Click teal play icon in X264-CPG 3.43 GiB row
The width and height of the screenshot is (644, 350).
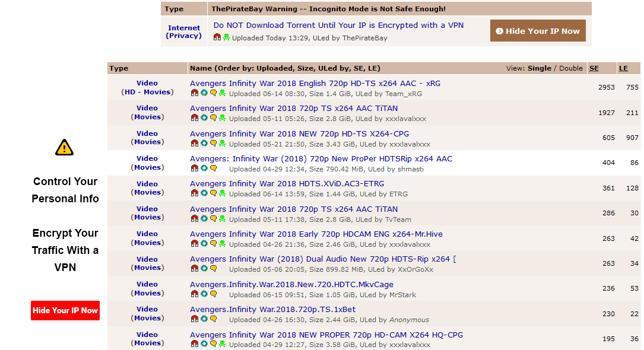(204, 144)
